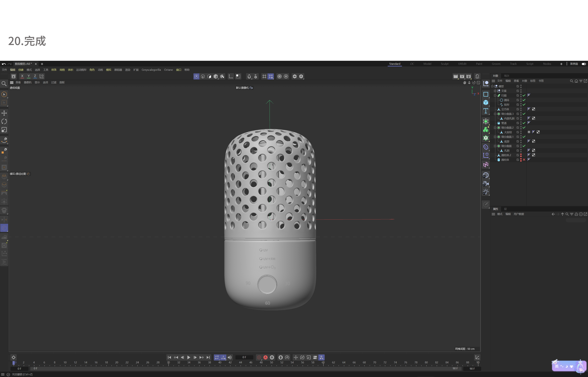This screenshot has width=588, height=377.
Task: Click the Text spline tool icon
Action: coord(486,111)
